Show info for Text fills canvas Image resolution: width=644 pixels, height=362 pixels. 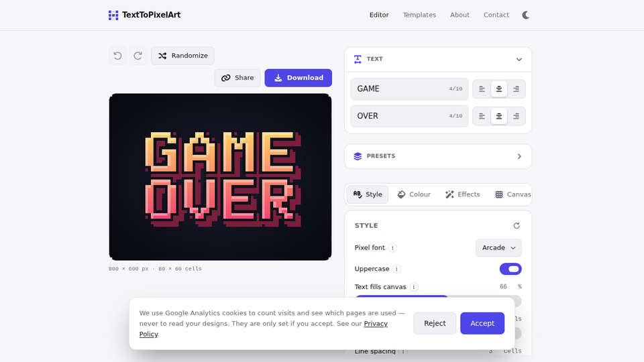coord(414,287)
